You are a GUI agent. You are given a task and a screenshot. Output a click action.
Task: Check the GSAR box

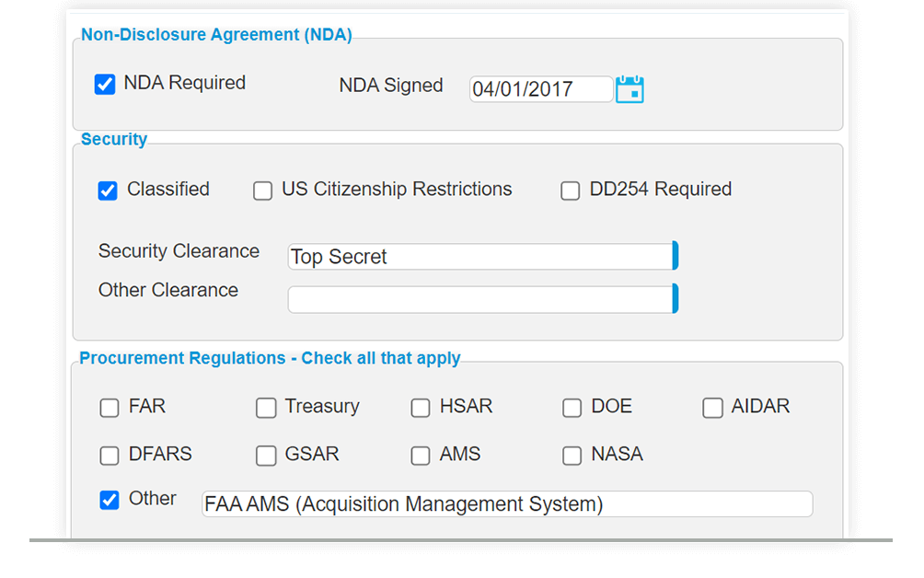tap(266, 455)
